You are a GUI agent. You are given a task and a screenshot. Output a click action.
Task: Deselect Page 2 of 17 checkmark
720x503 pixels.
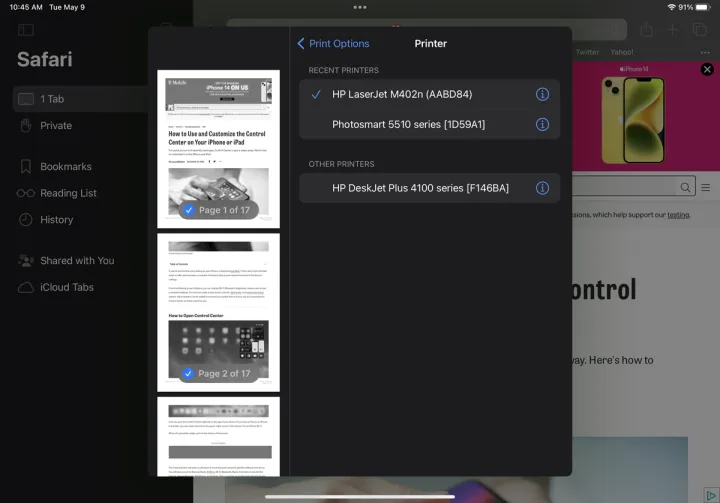coord(188,373)
